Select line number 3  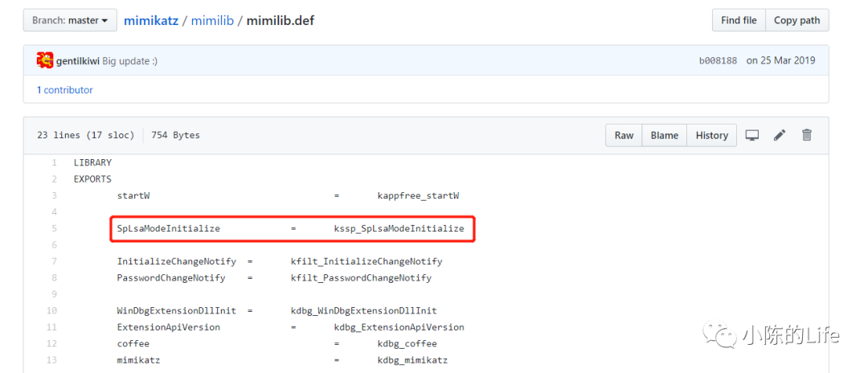[x=55, y=195]
